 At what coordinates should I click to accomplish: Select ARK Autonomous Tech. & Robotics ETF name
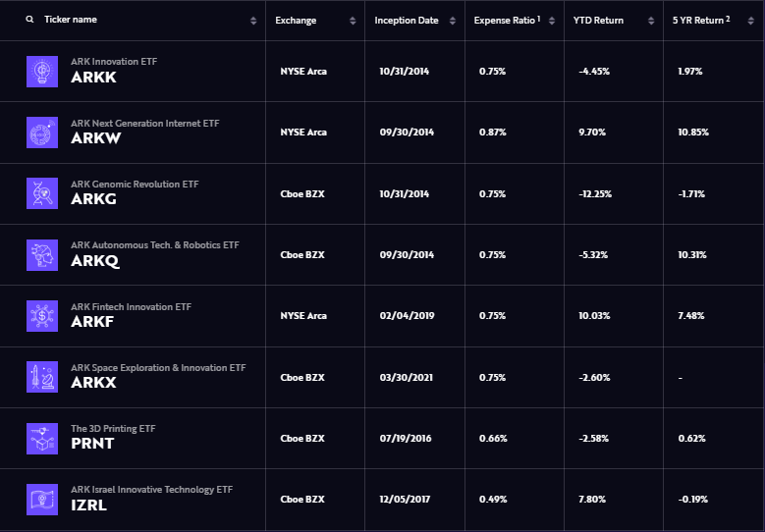pyautogui.click(x=154, y=245)
